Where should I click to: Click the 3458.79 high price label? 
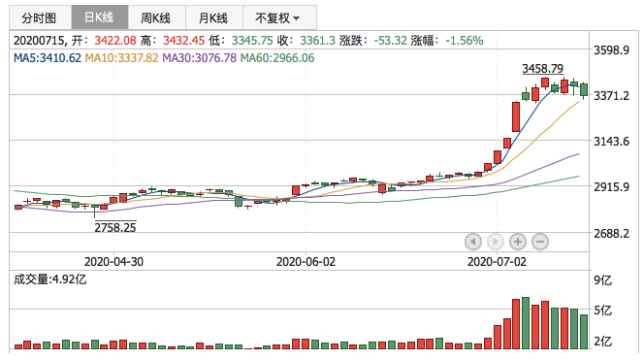pos(542,69)
